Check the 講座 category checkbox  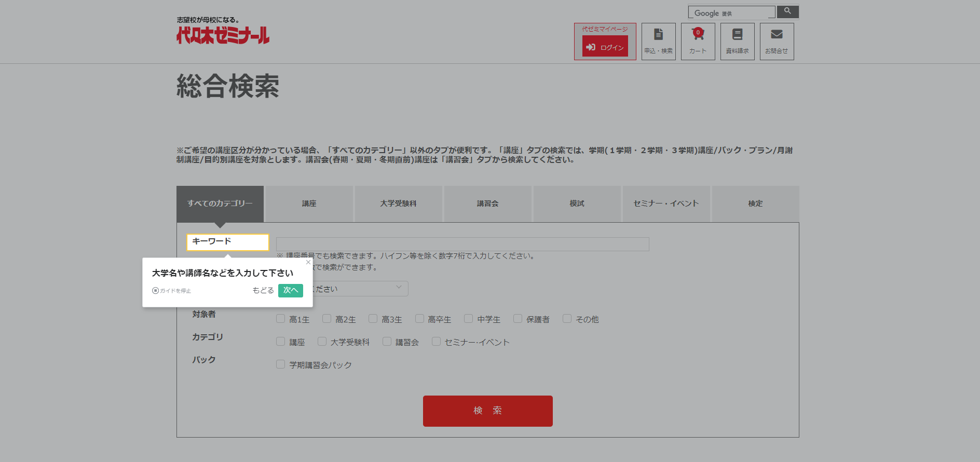pyautogui.click(x=281, y=342)
